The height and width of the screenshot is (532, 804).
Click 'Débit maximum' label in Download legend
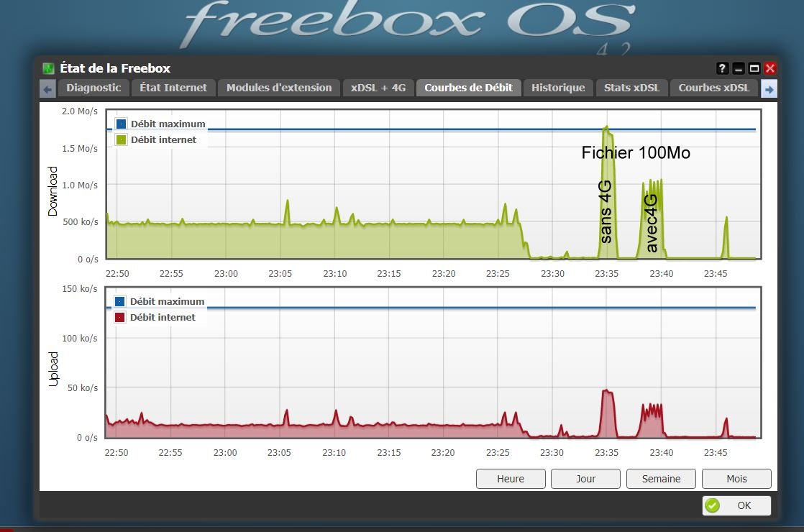coord(168,124)
